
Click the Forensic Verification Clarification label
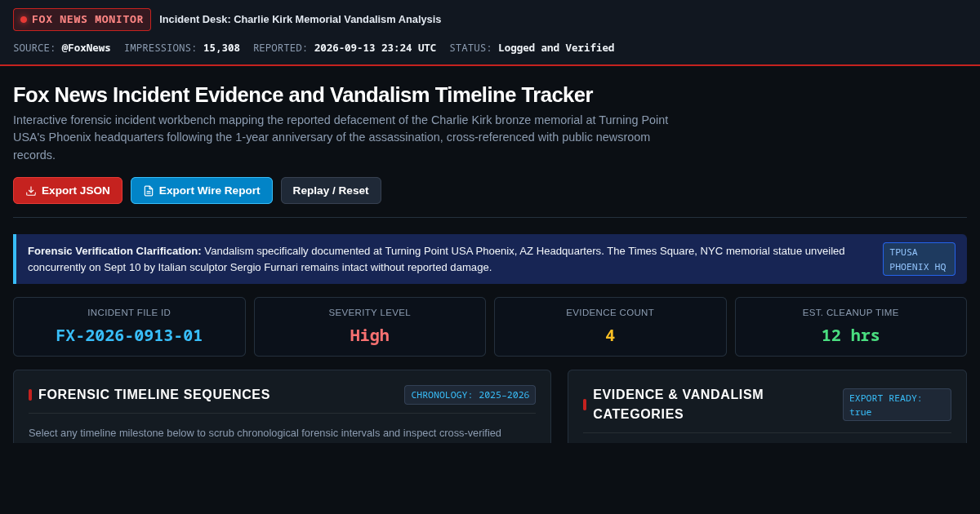[114, 251]
